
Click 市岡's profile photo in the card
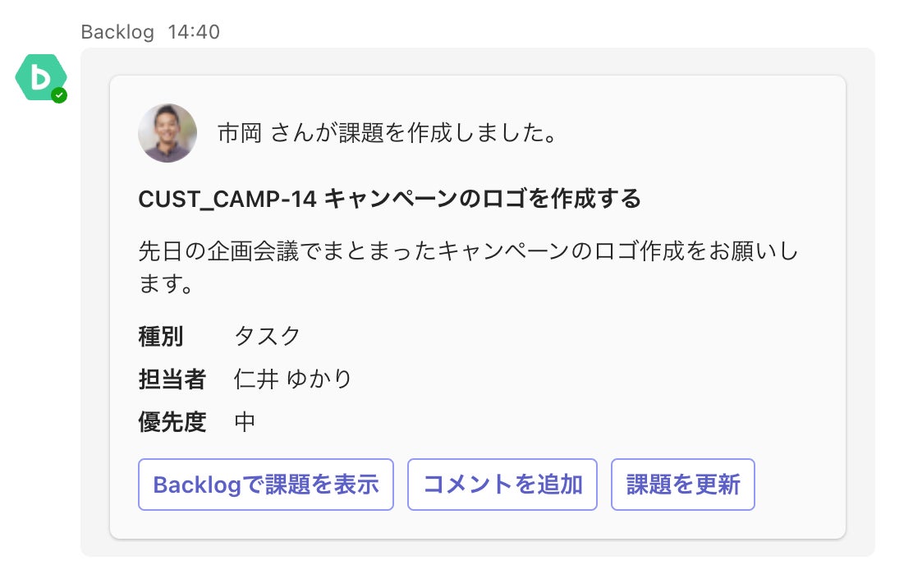[167, 133]
